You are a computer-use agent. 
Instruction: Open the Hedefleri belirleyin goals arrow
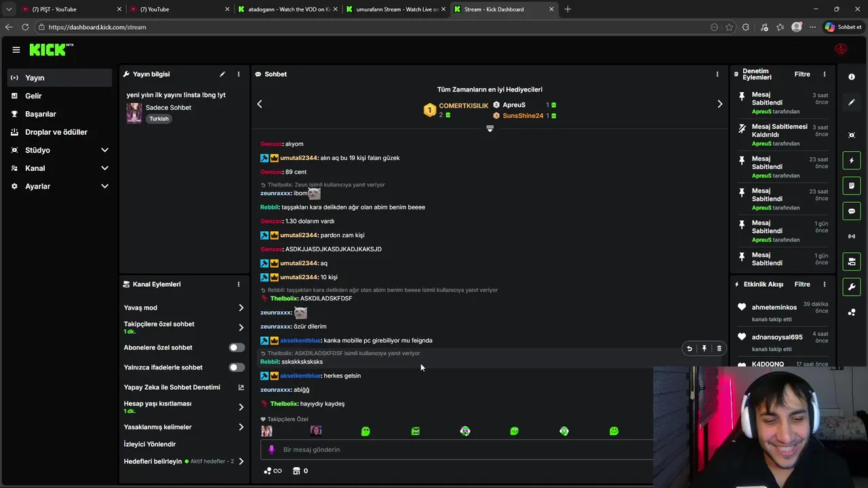click(241, 462)
